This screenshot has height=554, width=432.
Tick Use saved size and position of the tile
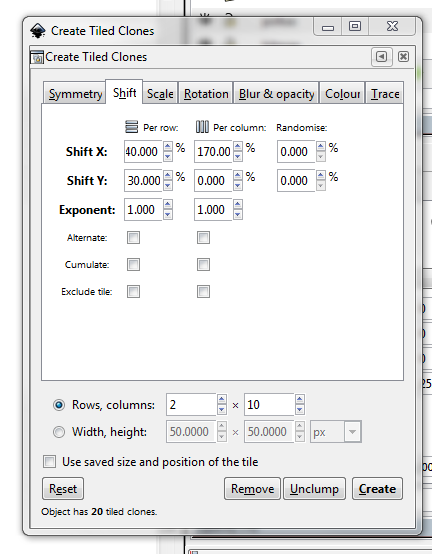pos(49,461)
